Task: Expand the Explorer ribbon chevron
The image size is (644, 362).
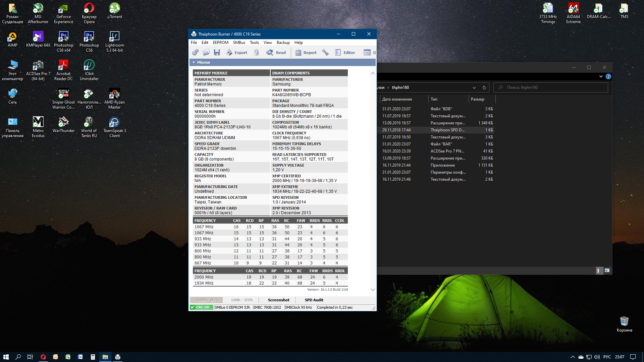Action: (601, 76)
